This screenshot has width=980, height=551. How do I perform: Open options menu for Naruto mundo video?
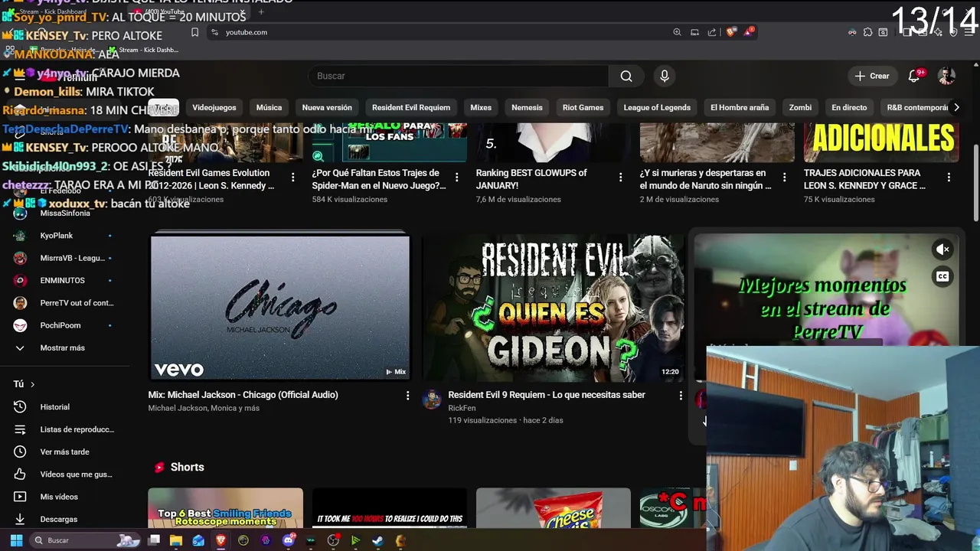tap(785, 178)
